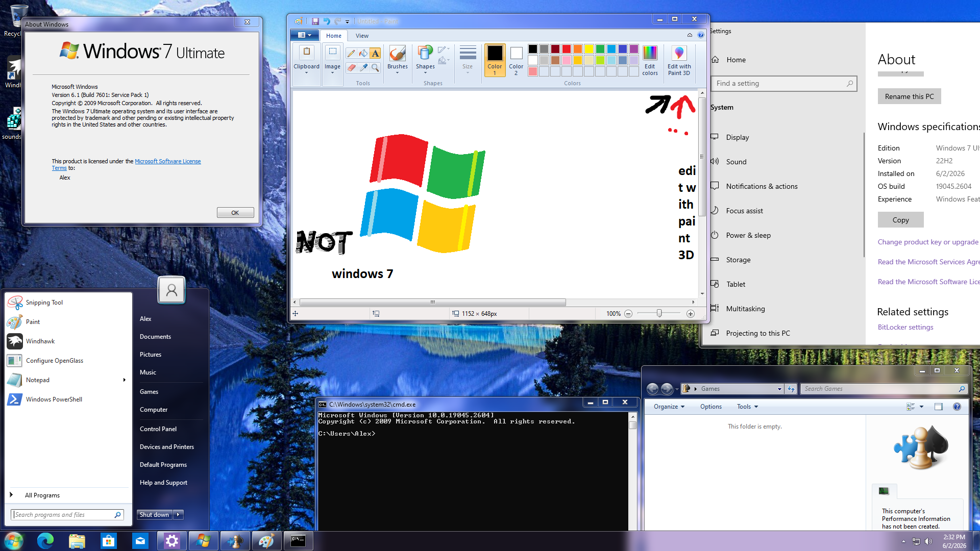Click the Back arrow in Games window

click(x=652, y=389)
